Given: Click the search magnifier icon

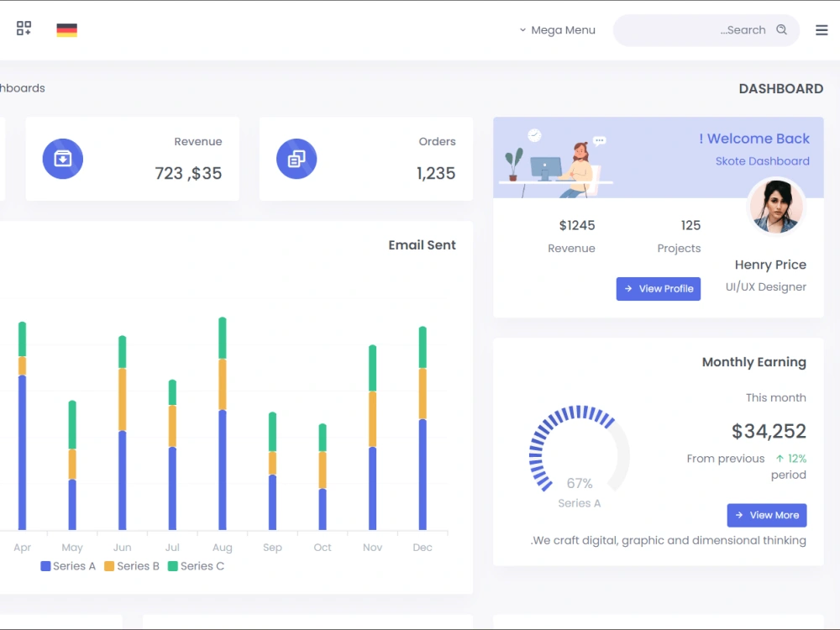Looking at the screenshot, I should 781,29.
